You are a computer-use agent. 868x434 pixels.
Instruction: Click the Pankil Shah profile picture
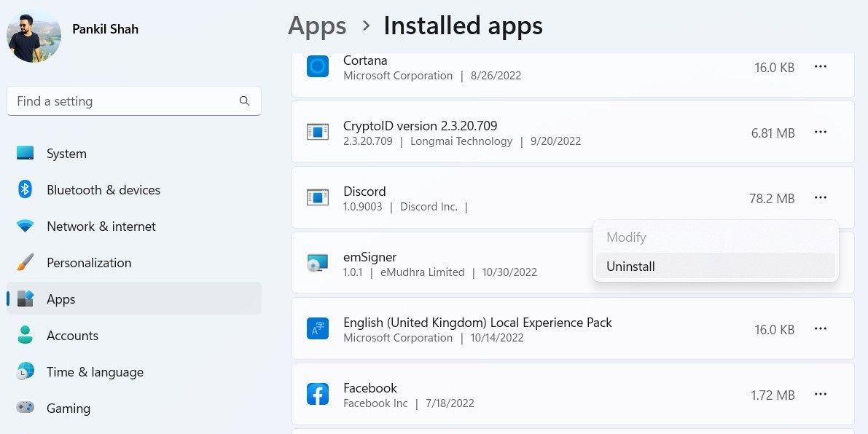coord(34,35)
